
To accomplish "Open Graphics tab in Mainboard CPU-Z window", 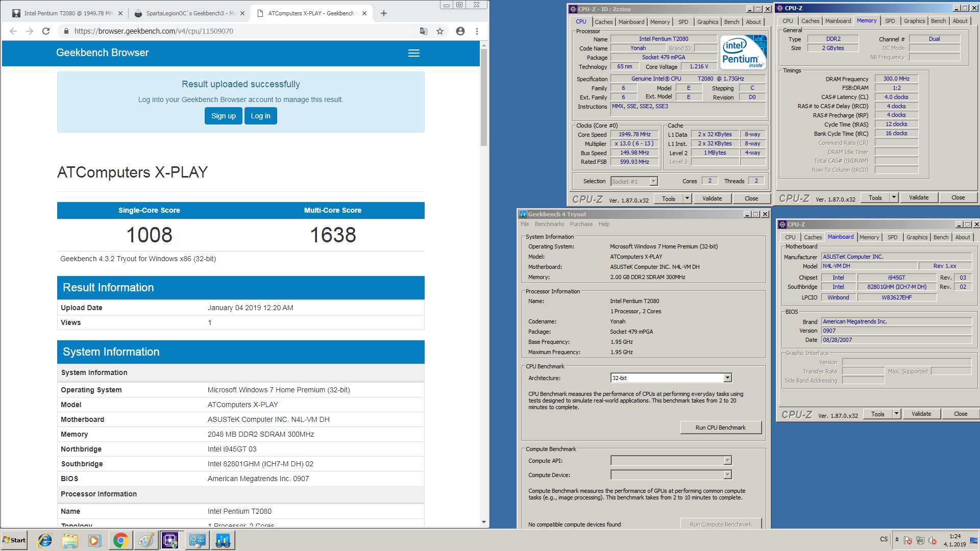I will pos(917,237).
